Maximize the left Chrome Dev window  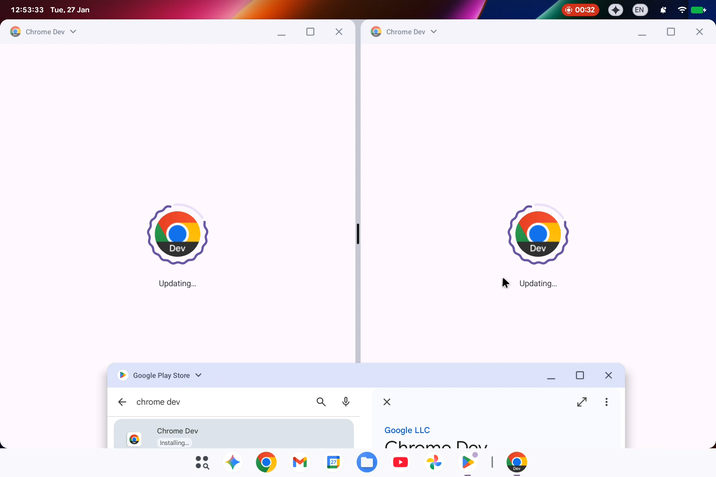pyautogui.click(x=310, y=31)
